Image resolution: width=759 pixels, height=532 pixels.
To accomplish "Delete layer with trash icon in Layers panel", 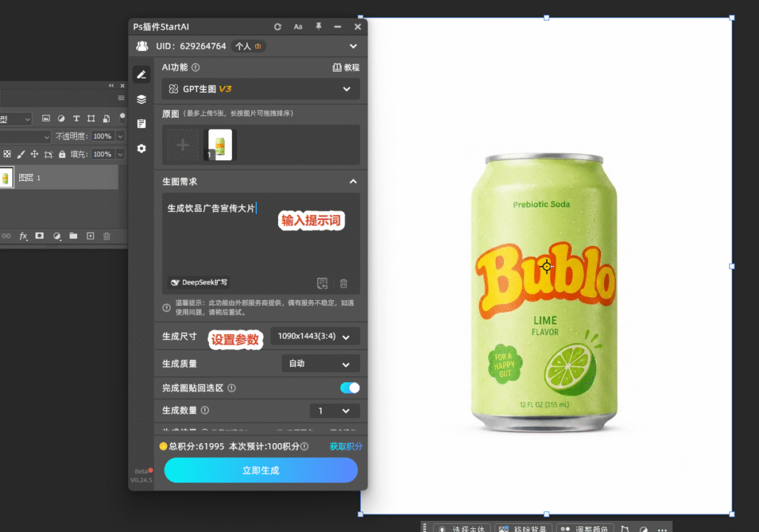I will pyautogui.click(x=107, y=236).
